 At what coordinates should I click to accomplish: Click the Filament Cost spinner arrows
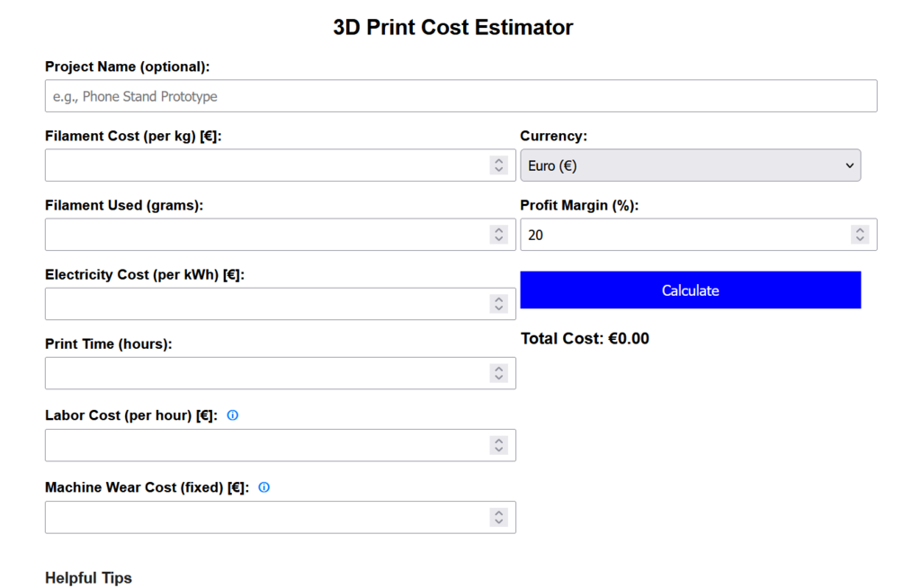(499, 165)
